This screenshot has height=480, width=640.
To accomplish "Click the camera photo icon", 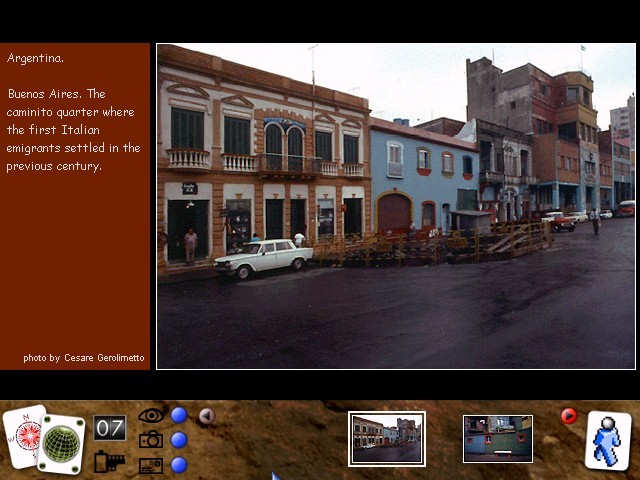I will point(151,440).
